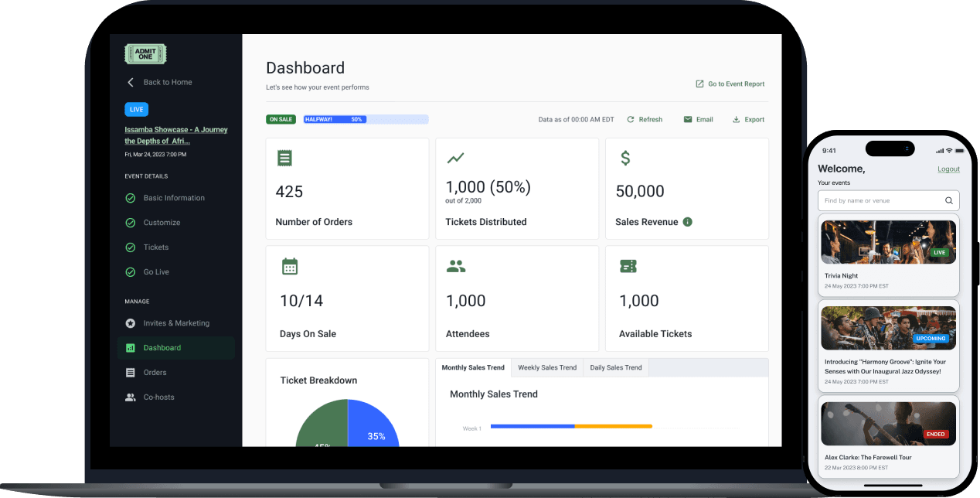Click the Available Tickets label
The width and height of the screenshot is (980, 498).
(x=655, y=334)
